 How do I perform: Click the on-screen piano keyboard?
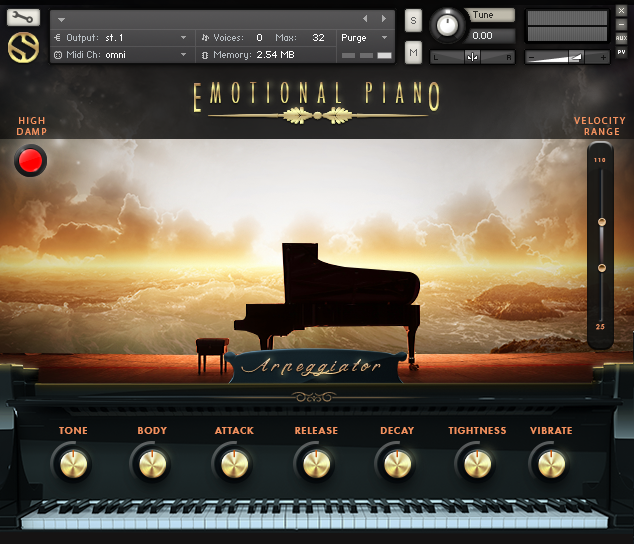(315, 514)
